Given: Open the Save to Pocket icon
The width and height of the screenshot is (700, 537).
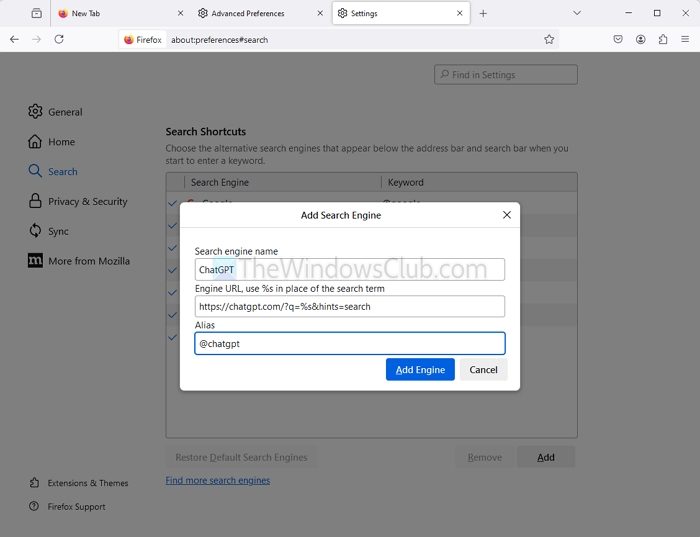Looking at the screenshot, I should [x=618, y=39].
